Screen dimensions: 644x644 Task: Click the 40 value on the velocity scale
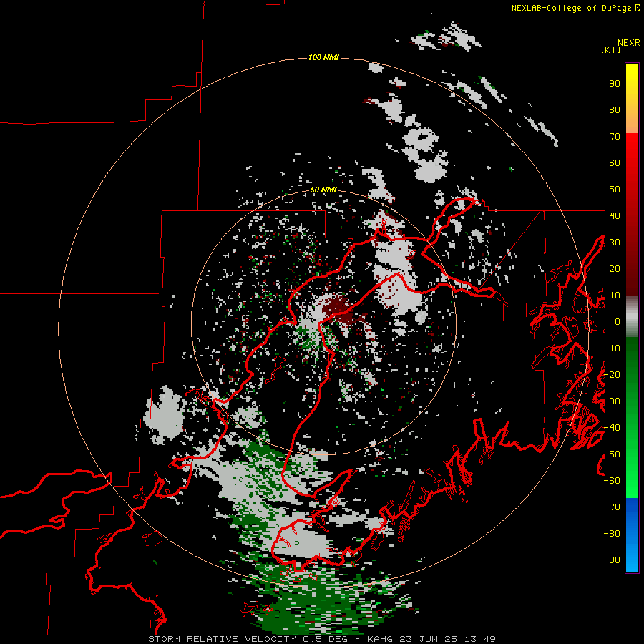615,215
